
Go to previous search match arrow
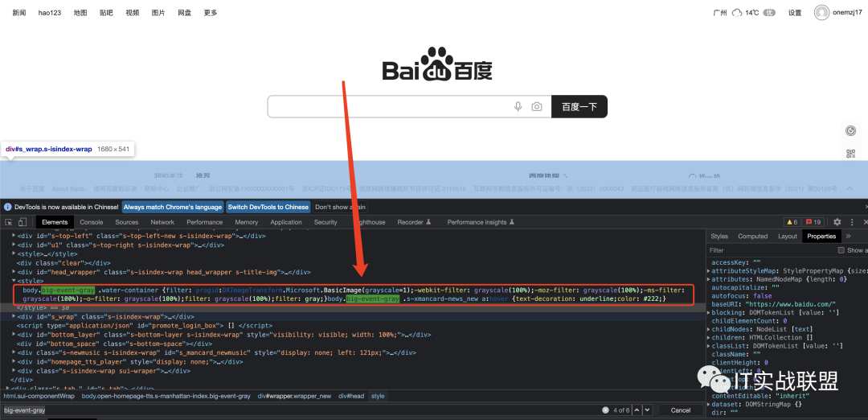[x=637, y=410]
